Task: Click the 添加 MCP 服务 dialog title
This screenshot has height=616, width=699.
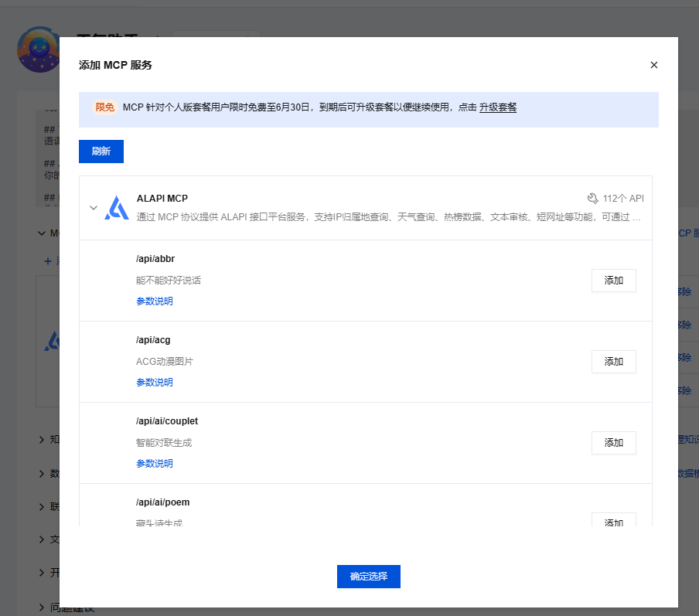Action: pos(115,65)
